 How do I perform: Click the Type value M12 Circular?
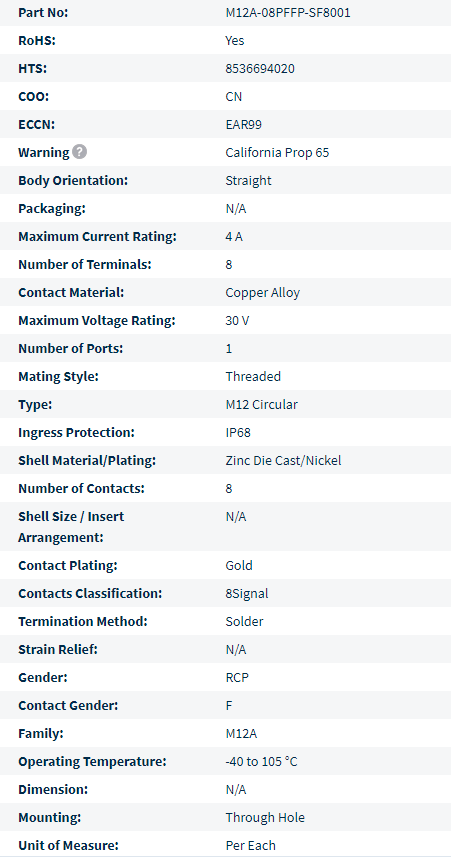pos(262,404)
